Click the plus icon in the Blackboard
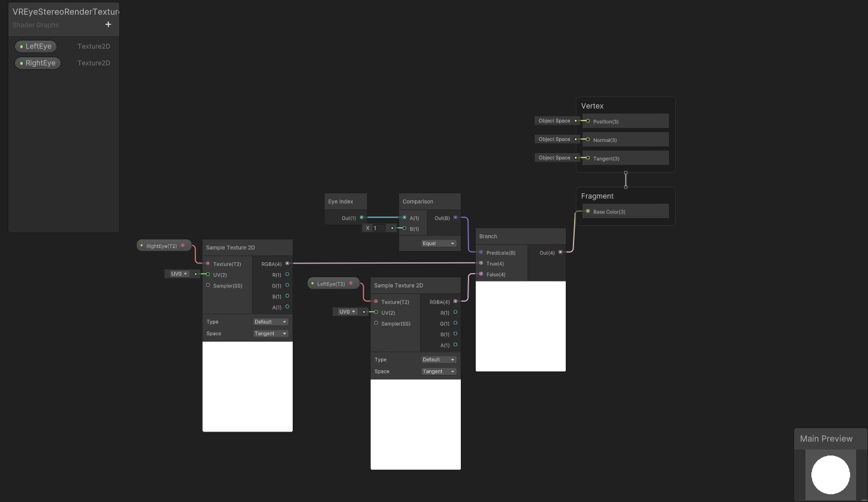Viewport: 868px width, 502px height. tap(108, 24)
